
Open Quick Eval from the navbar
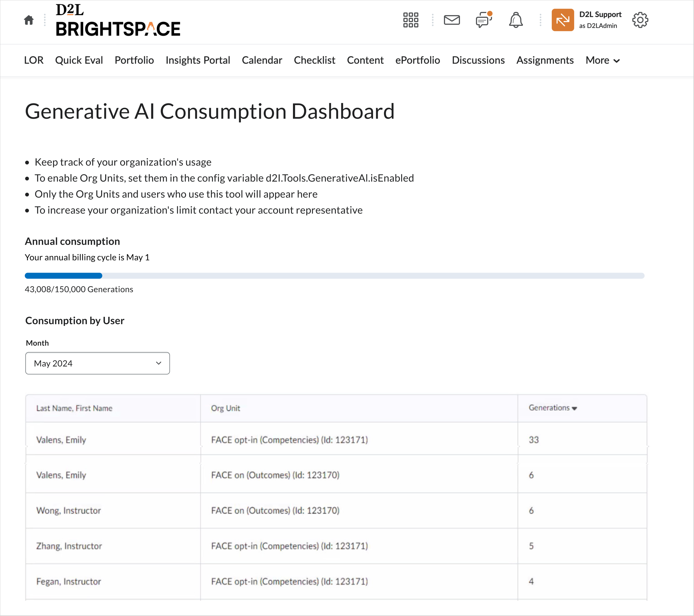click(x=79, y=60)
